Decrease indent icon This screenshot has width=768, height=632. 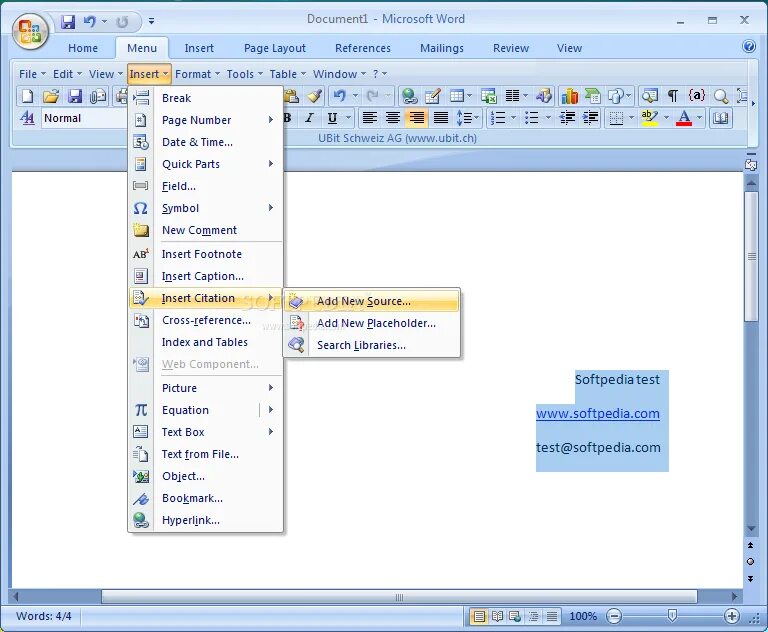coord(567,118)
